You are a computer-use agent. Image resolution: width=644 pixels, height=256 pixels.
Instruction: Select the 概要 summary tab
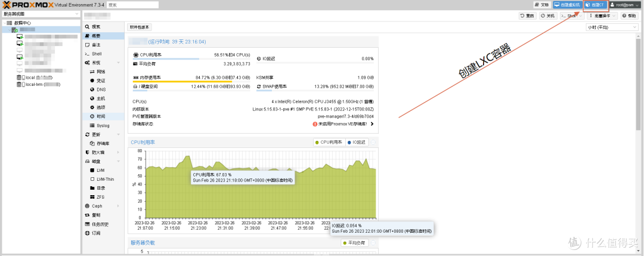click(x=96, y=36)
